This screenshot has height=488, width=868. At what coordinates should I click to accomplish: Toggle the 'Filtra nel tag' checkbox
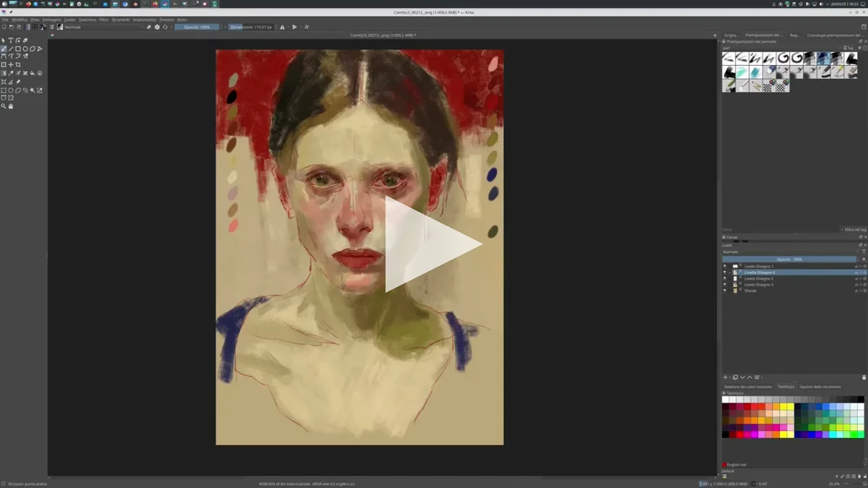click(x=843, y=230)
